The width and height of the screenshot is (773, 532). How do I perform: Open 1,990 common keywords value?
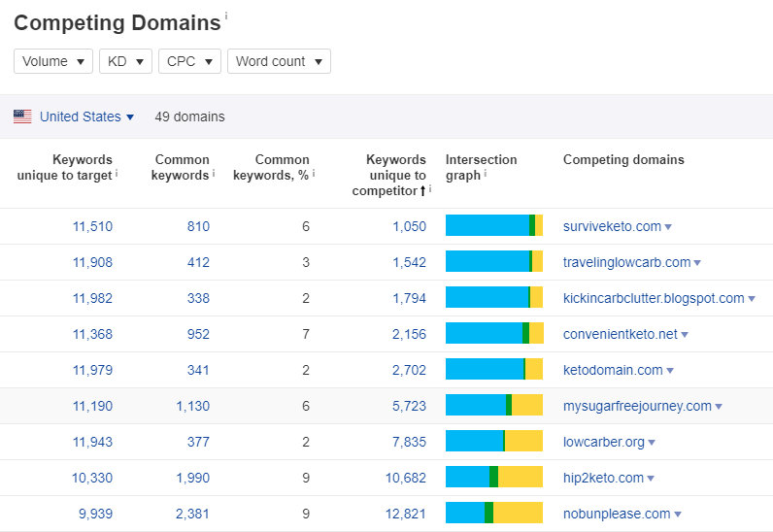[x=192, y=478]
